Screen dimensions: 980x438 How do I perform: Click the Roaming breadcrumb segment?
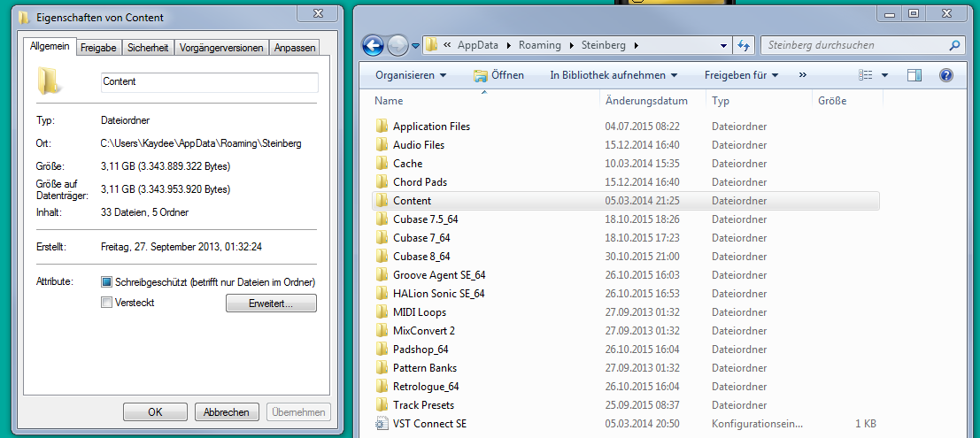coord(539,46)
